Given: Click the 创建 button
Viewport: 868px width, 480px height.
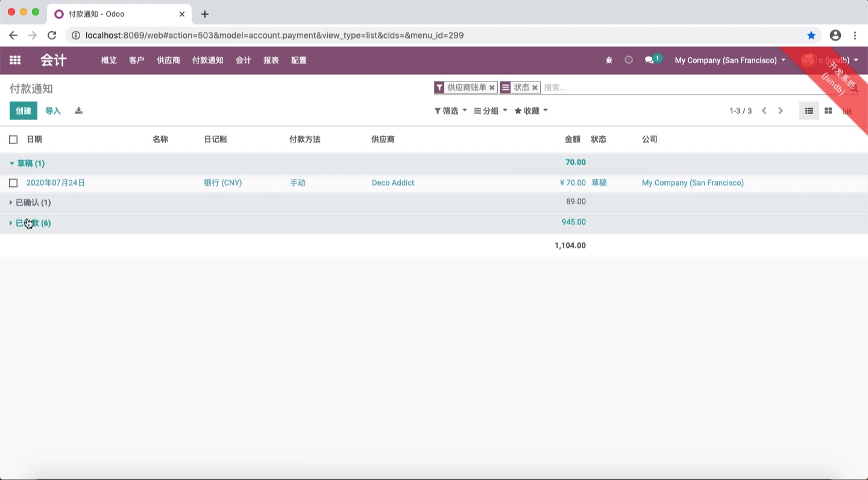Looking at the screenshot, I should 23,111.
